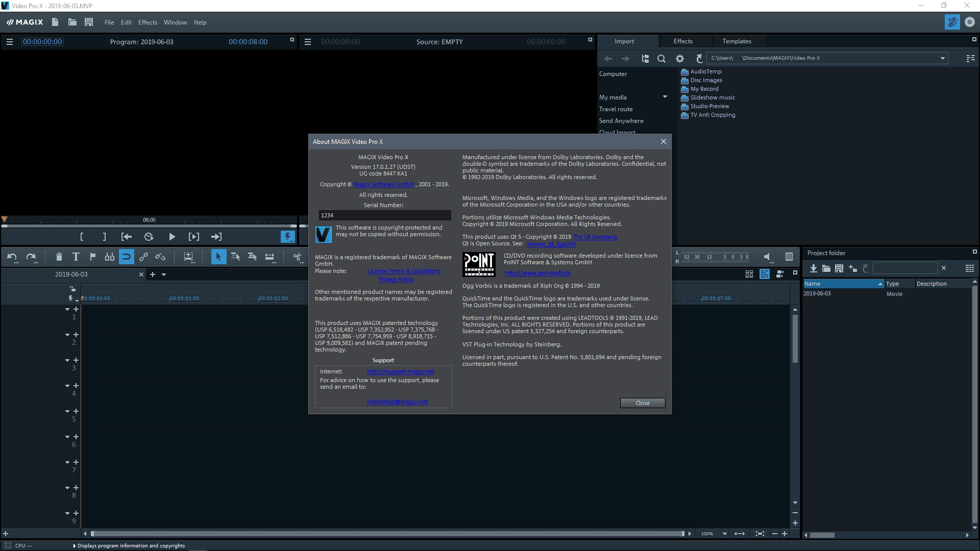Toggle Media Pool folder tree view icon

645,59
